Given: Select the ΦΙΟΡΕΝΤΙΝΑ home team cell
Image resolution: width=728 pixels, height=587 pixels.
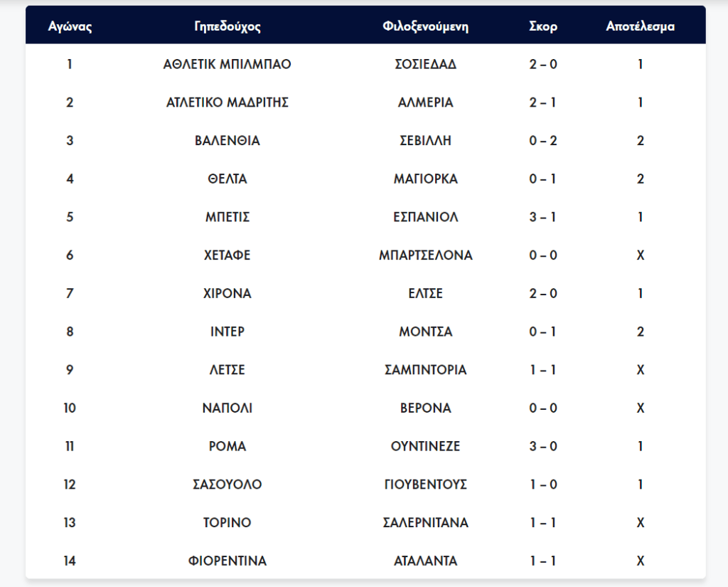Looking at the screenshot, I should coord(227,561).
